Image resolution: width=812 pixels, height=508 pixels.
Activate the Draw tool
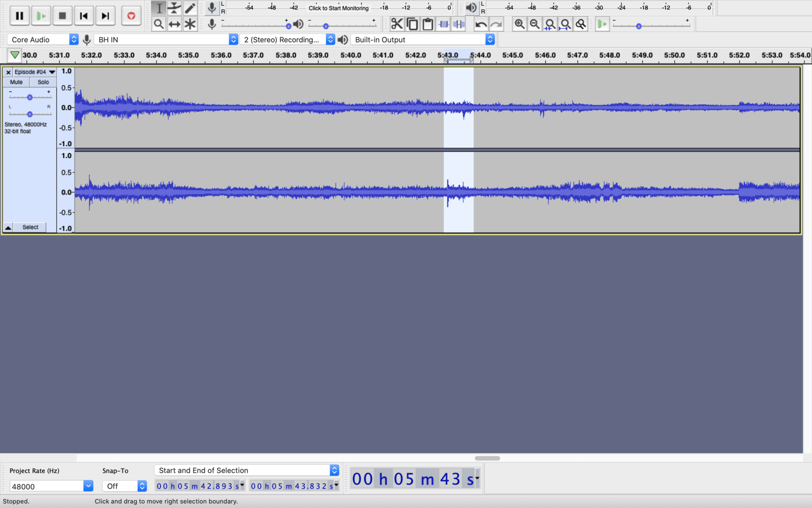point(190,8)
